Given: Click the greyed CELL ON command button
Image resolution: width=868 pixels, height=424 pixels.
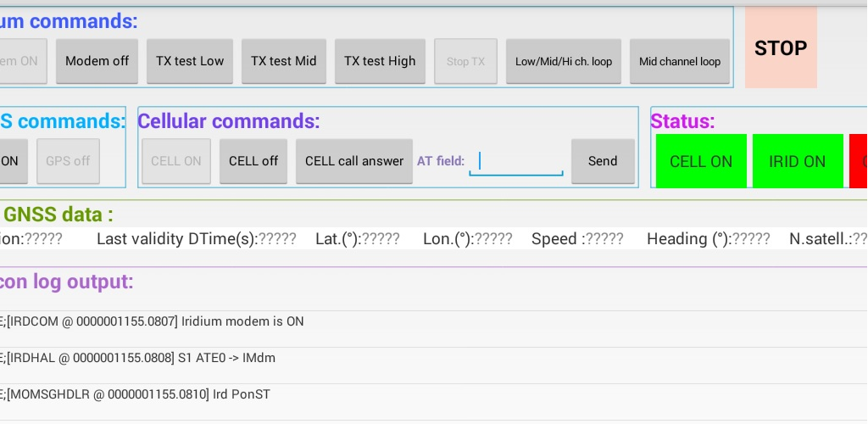Looking at the screenshot, I should coord(176,161).
